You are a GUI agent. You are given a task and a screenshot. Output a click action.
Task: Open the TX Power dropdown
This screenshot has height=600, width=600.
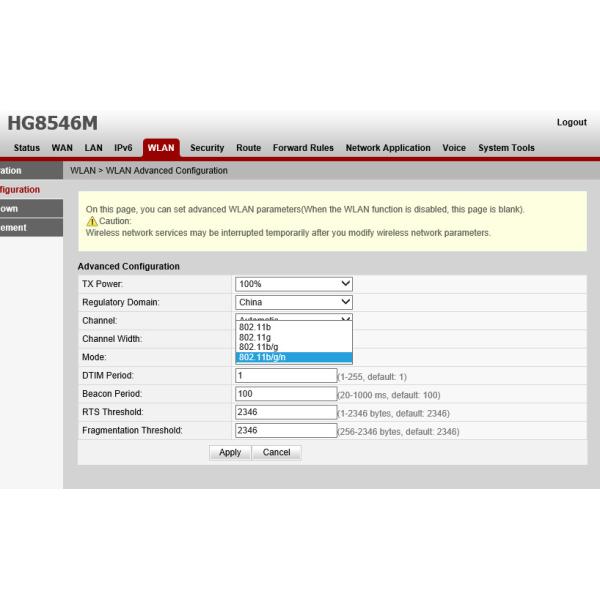tap(294, 284)
